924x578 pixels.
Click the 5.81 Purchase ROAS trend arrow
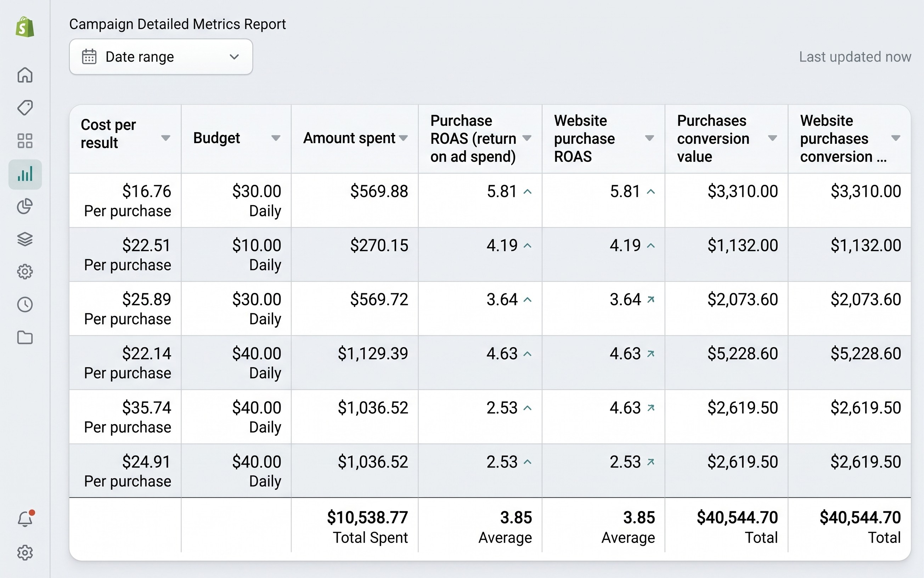528,192
